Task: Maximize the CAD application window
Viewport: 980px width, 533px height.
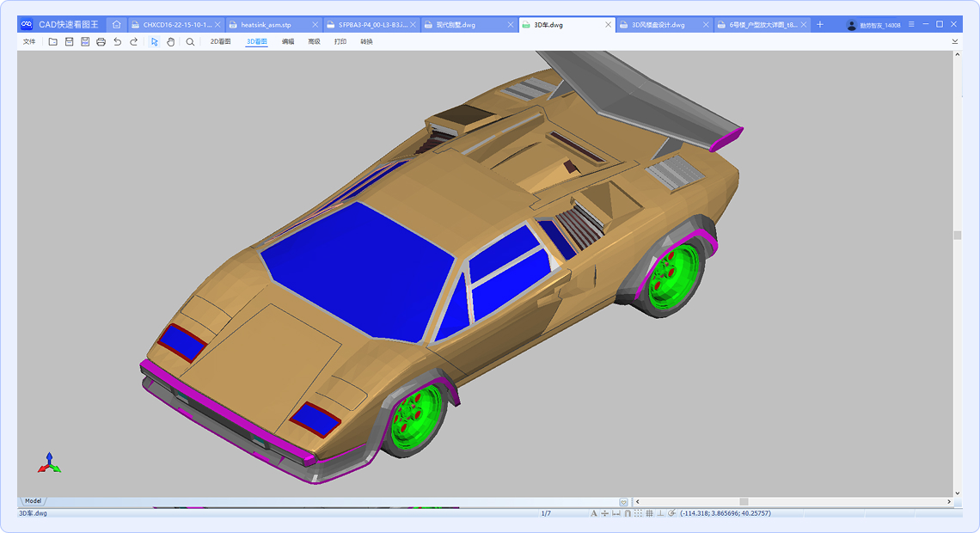Action: tap(940, 24)
